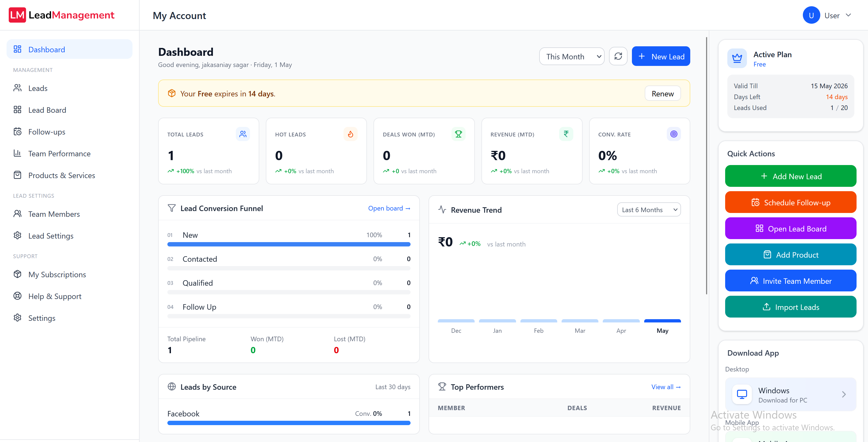
Task: Open the This Month period dropdown
Action: point(572,57)
